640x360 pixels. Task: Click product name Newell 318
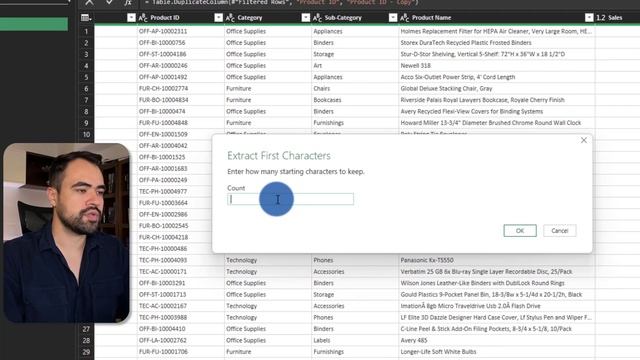[x=416, y=66]
